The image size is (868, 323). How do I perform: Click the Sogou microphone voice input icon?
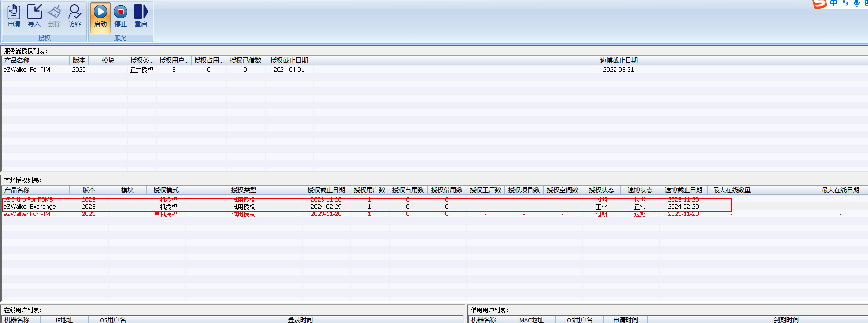coord(857,3)
